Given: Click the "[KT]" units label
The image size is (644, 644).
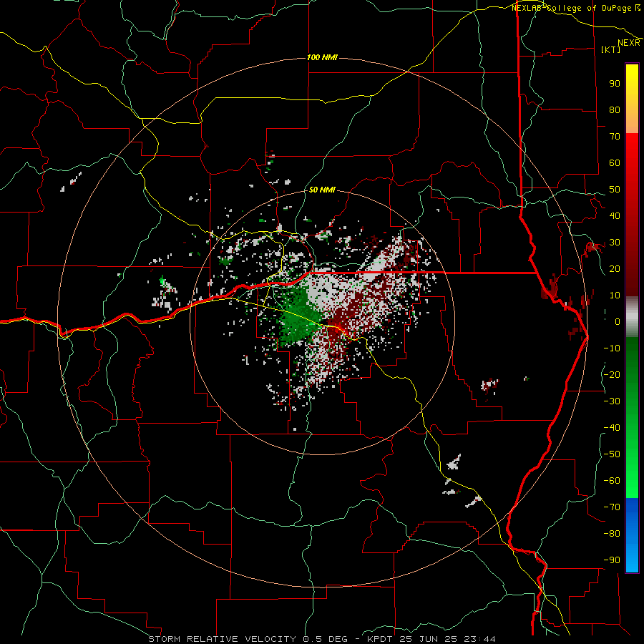Looking at the screenshot, I should click(611, 49).
